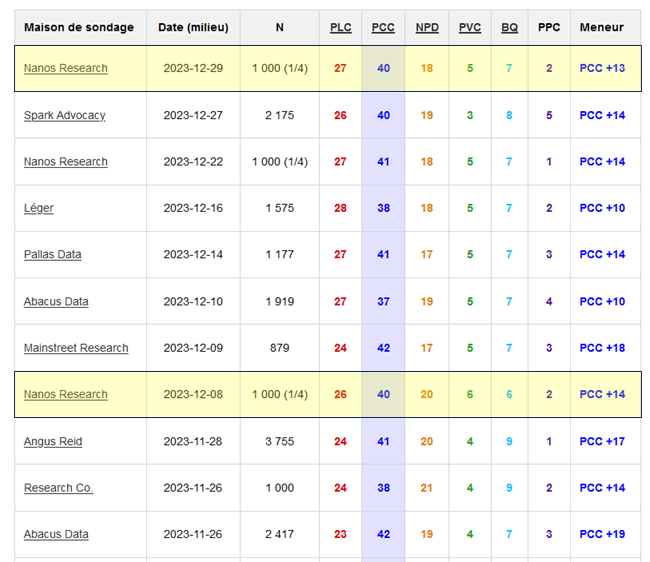Open the Léger pollster link

tap(39, 208)
